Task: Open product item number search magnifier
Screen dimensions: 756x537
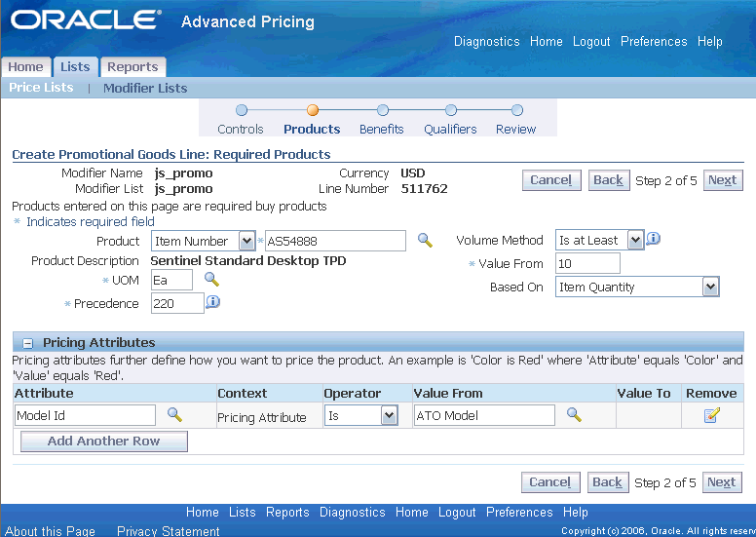Action: pos(425,240)
